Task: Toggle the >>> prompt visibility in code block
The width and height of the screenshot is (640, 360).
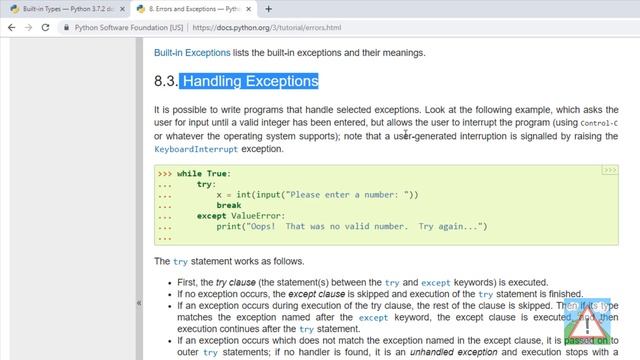Action: tap(609, 170)
